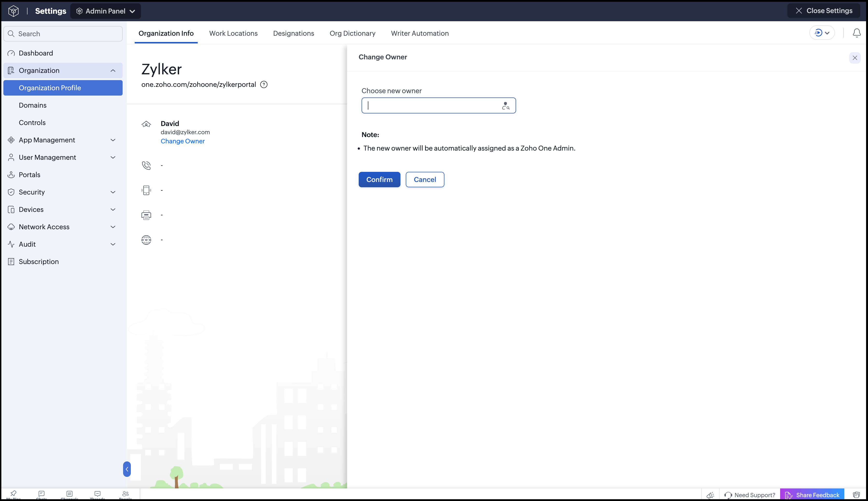This screenshot has height=501, width=868.
Task: Focus the Choose new owner field
Action: 439,106
